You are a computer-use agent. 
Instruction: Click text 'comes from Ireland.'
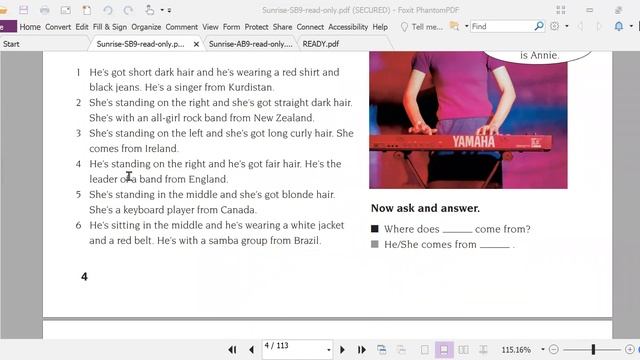point(134,149)
